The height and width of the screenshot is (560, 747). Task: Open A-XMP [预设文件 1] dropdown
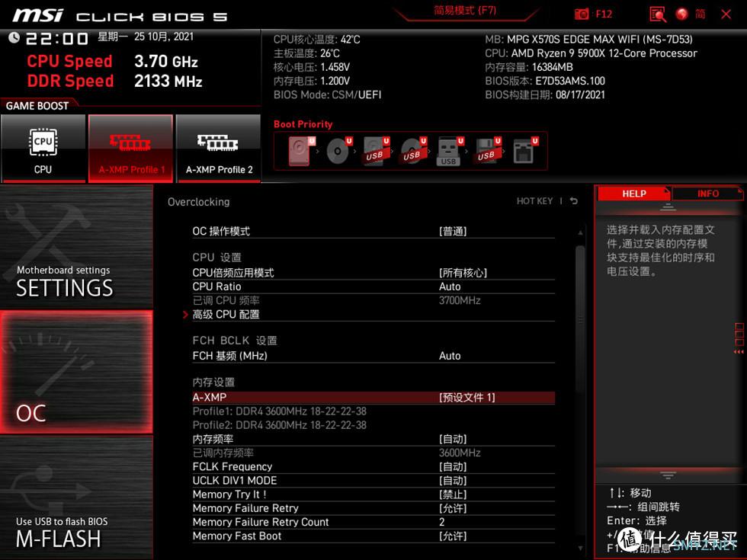pyautogui.click(x=373, y=398)
